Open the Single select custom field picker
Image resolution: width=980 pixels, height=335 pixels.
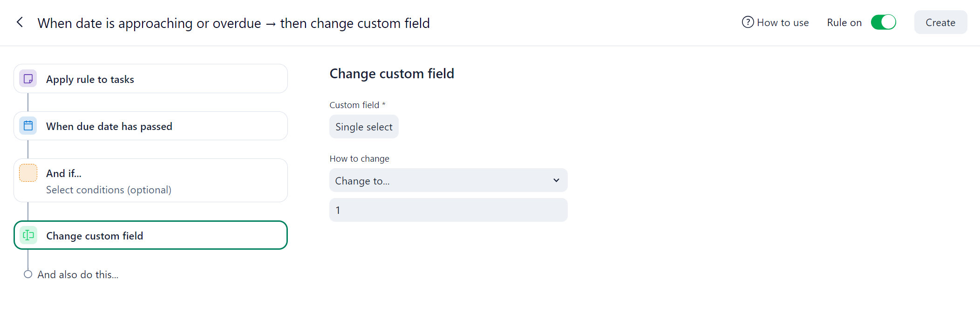pyautogui.click(x=364, y=127)
